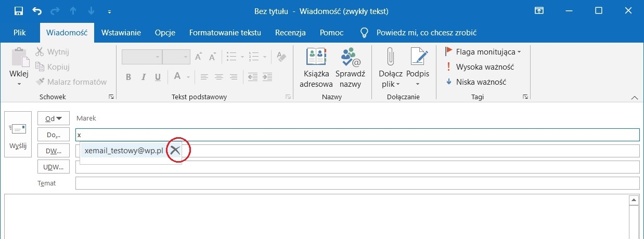Open the Plik menu tab
Viewport: 644px width, 239px height.
(20, 33)
